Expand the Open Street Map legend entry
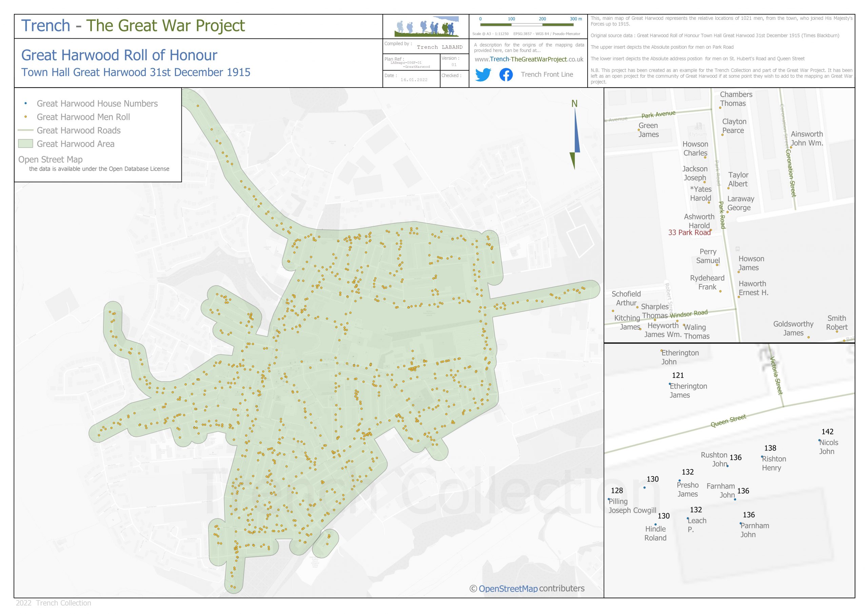 (x=50, y=159)
